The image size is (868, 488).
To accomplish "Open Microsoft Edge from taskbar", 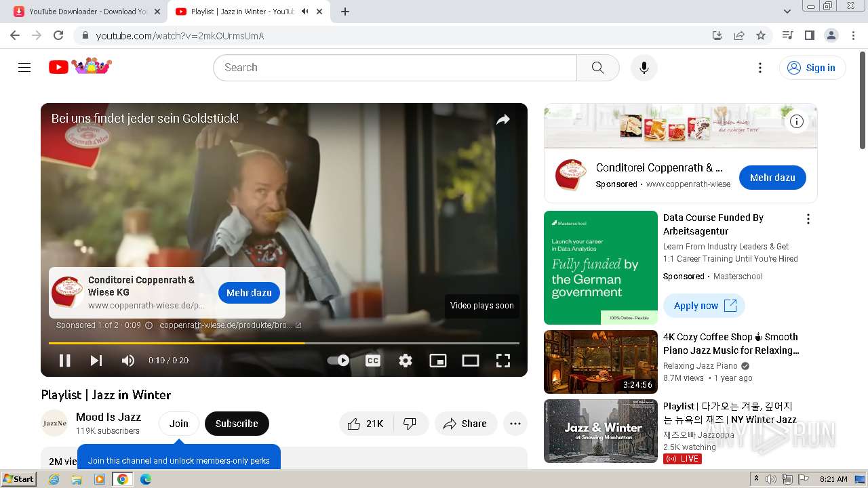I will pos(145,479).
